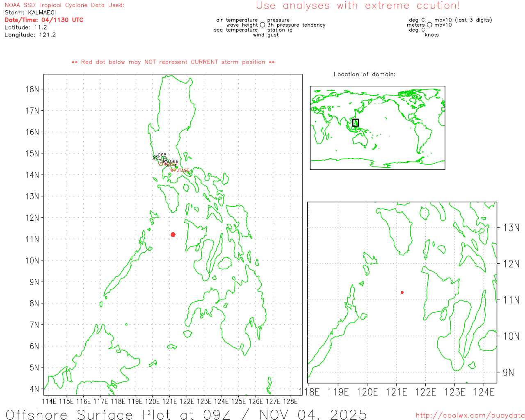Click the red storm dot on main map

coord(173,235)
